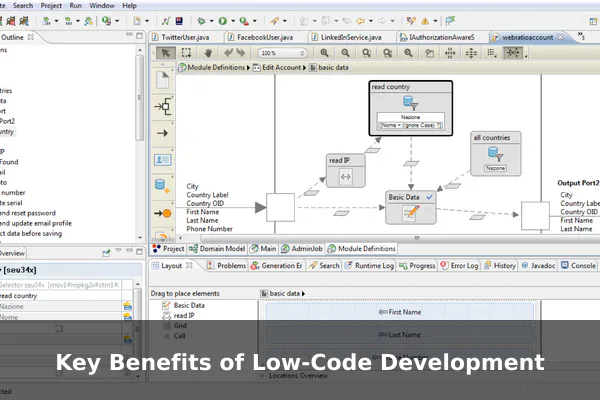
Task: Show hidden editor tabs overflow list
Action: click(x=581, y=36)
